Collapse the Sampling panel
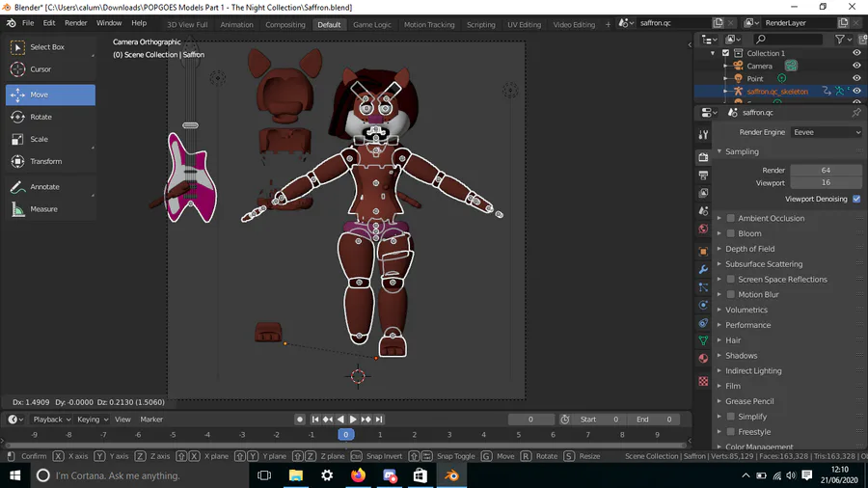 (742, 151)
